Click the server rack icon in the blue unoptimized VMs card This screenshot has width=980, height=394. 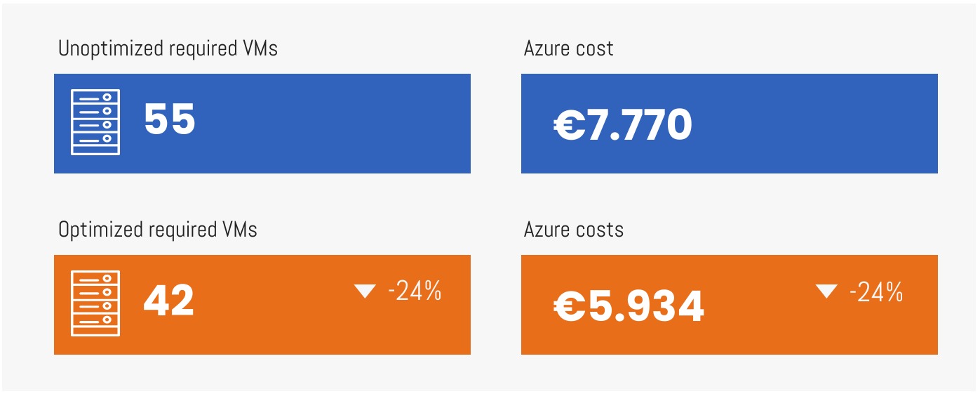[x=95, y=122]
